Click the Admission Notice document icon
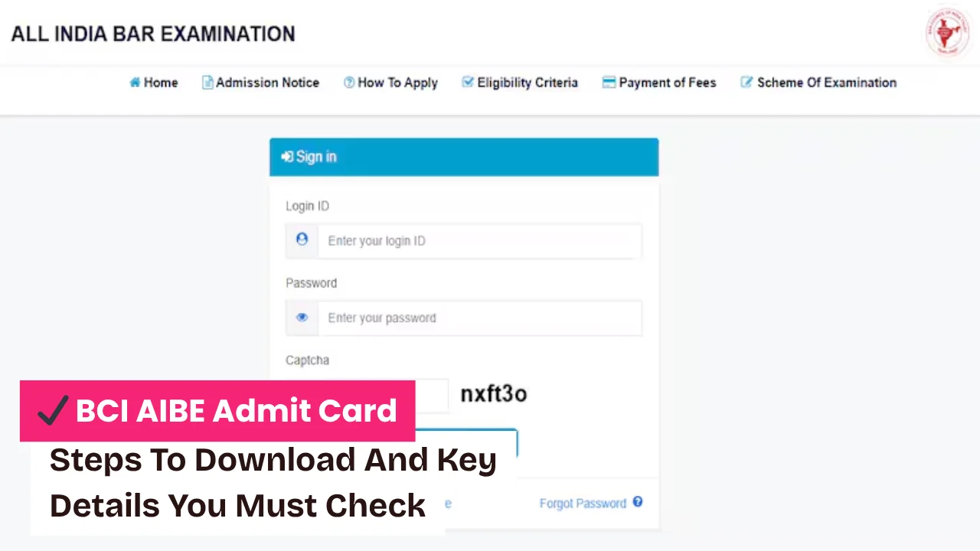Image resolution: width=980 pixels, height=551 pixels. tap(207, 82)
